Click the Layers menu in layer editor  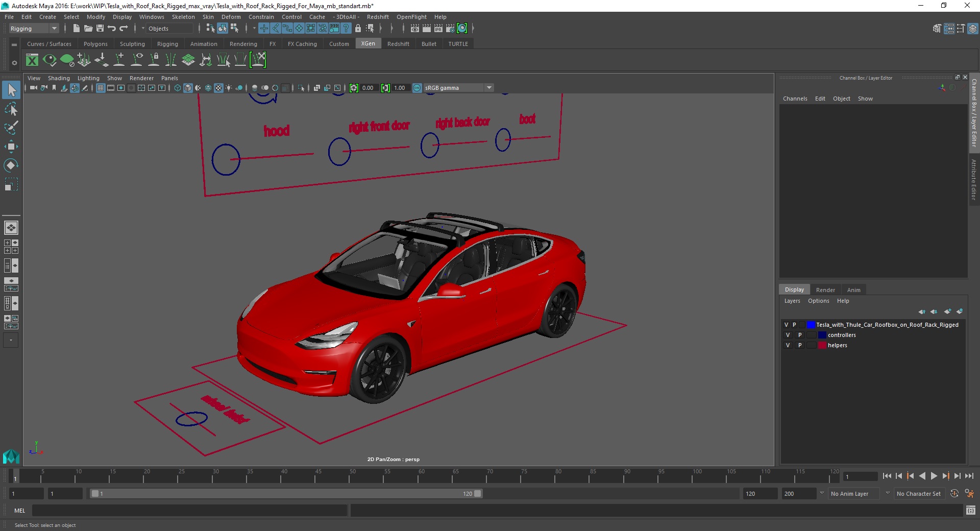pyautogui.click(x=792, y=301)
